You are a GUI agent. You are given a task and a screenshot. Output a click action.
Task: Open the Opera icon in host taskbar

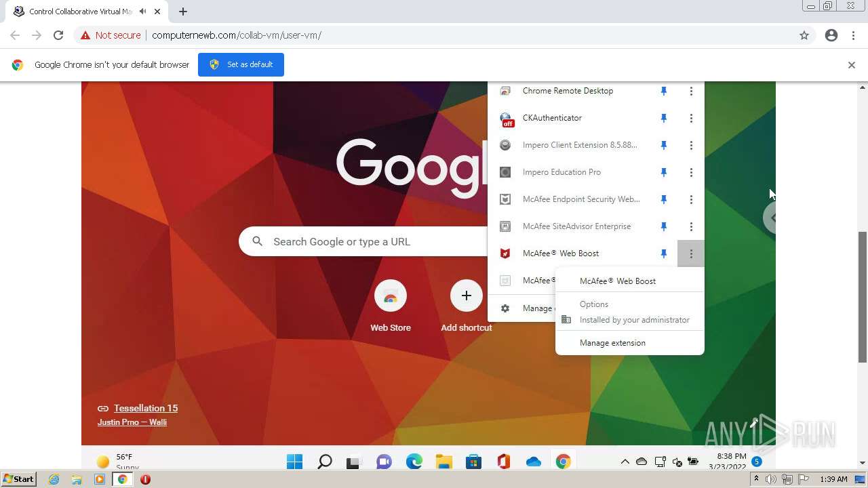click(x=145, y=479)
